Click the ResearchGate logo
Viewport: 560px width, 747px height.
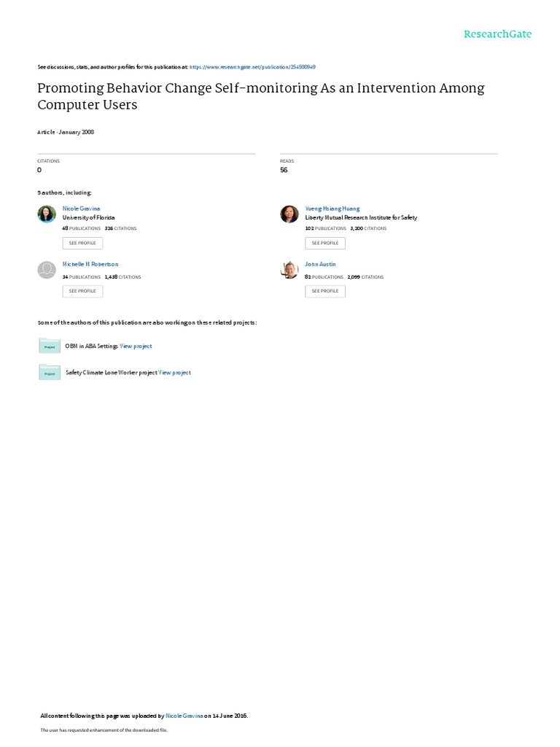(497, 34)
